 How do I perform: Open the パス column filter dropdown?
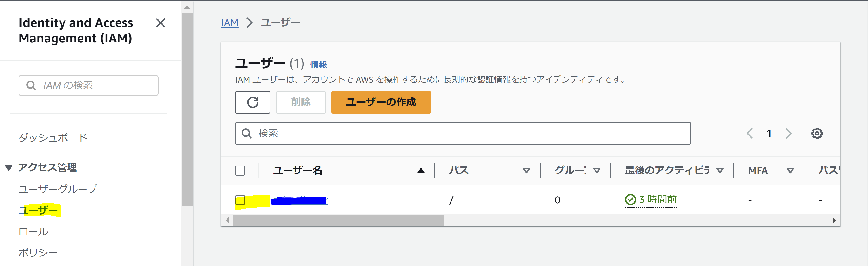click(527, 171)
